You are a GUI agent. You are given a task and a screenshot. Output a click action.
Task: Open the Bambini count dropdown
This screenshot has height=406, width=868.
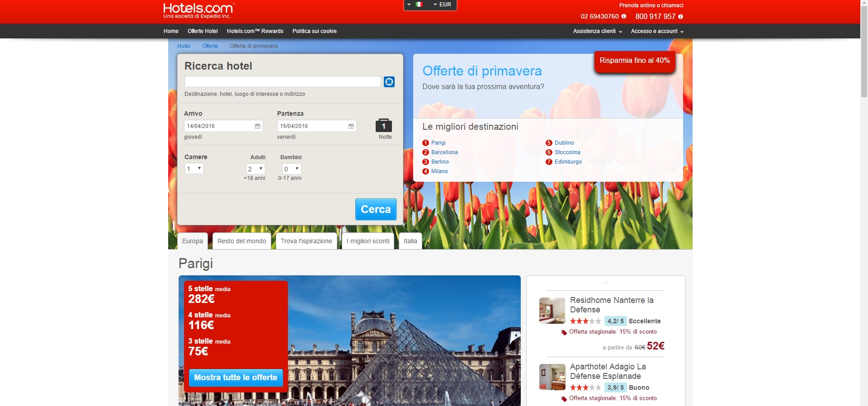click(x=292, y=169)
